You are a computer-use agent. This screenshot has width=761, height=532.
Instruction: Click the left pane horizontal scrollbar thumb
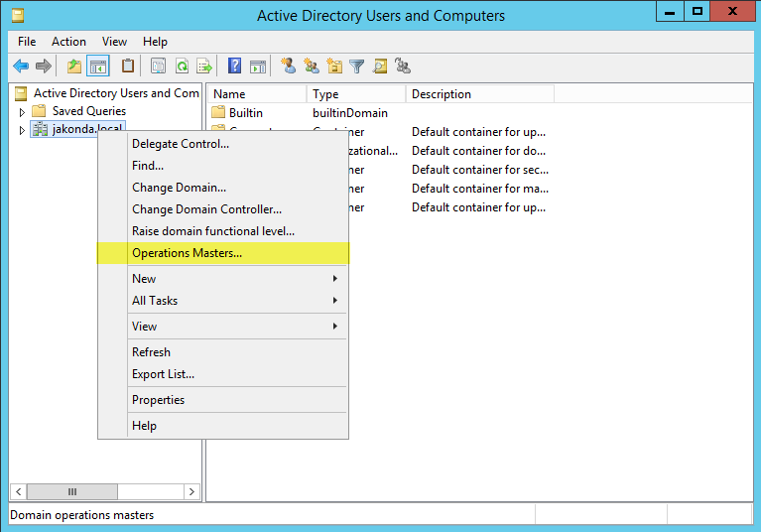click(x=72, y=491)
